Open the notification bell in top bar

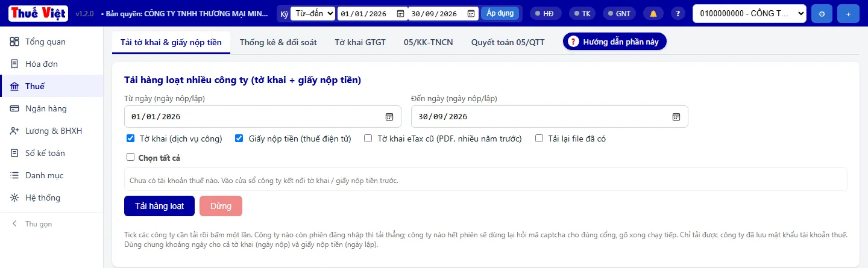653,13
